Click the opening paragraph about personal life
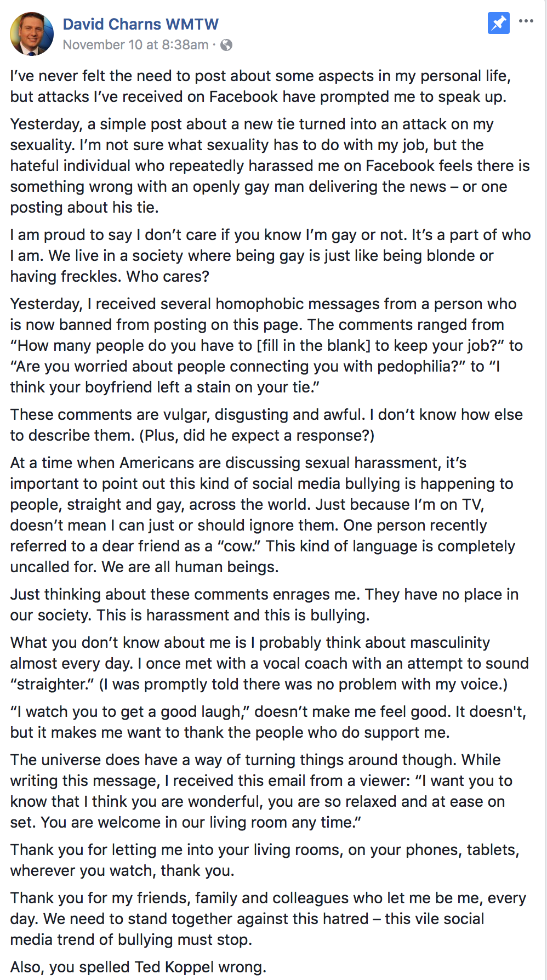This screenshot has height=980, width=547. pos(261,86)
